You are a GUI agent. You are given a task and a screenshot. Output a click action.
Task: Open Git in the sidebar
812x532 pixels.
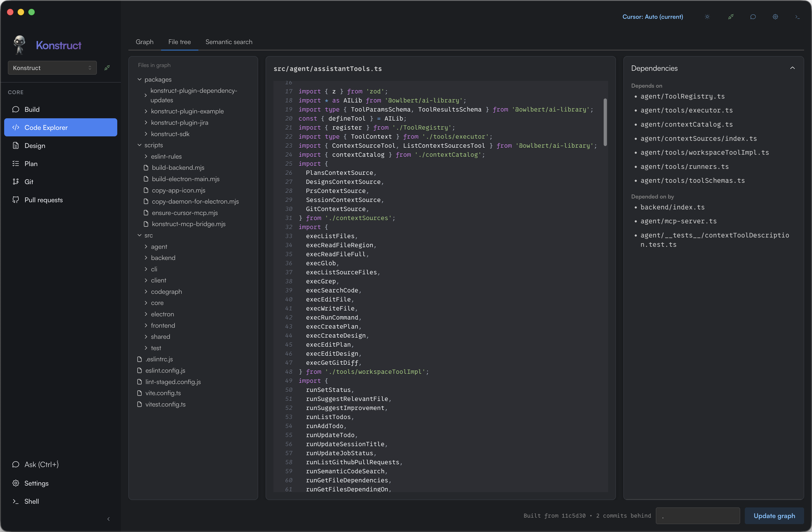(x=29, y=182)
